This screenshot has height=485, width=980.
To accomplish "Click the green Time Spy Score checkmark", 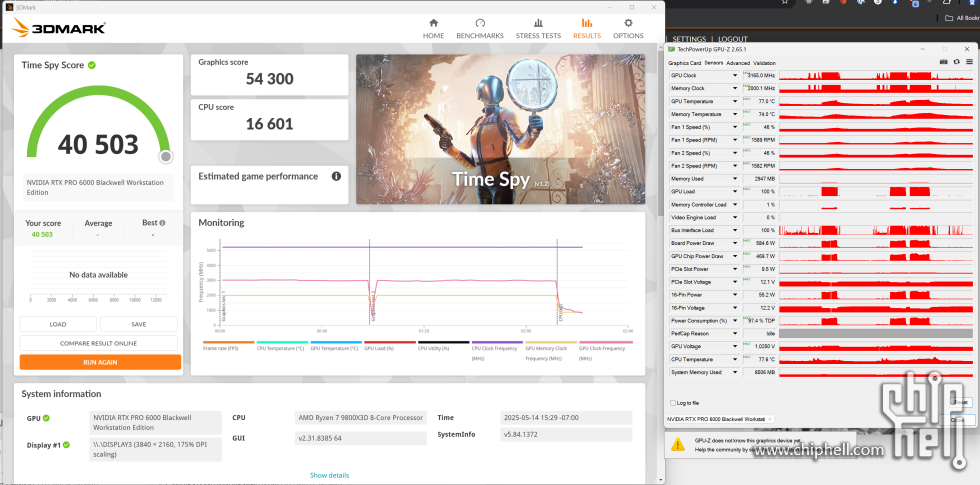I will [x=92, y=65].
